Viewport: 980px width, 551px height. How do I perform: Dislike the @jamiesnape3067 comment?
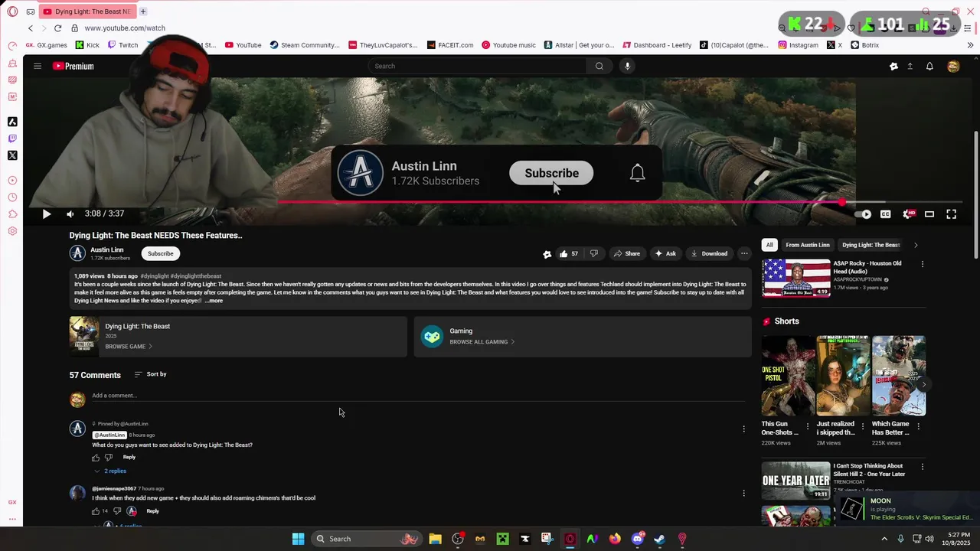pos(117,511)
